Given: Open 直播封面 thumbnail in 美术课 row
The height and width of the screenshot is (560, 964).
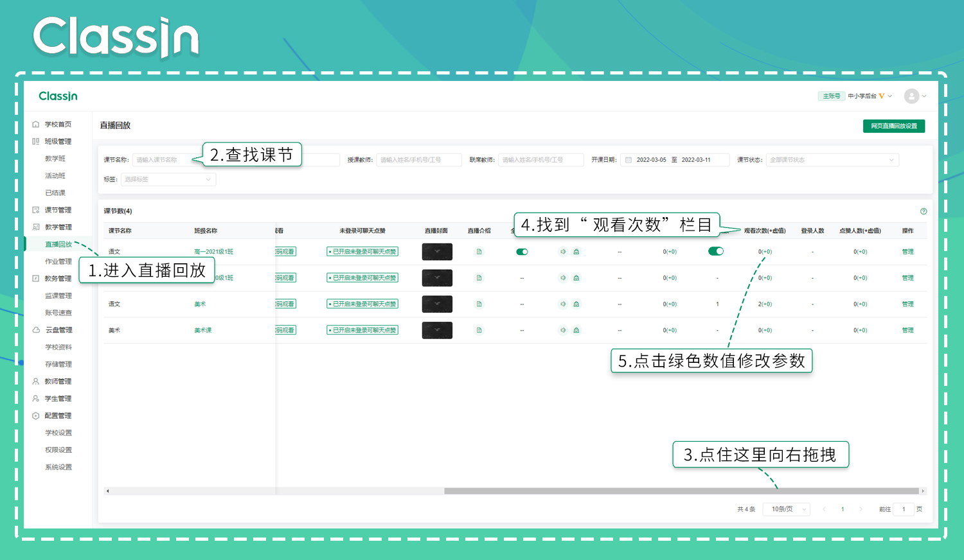Looking at the screenshot, I should tap(437, 330).
